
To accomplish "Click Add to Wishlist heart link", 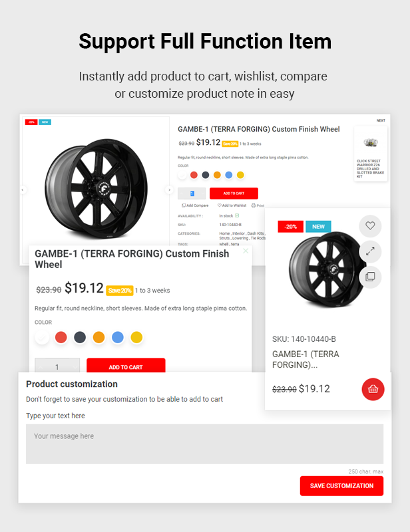I will click(x=232, y=205).
